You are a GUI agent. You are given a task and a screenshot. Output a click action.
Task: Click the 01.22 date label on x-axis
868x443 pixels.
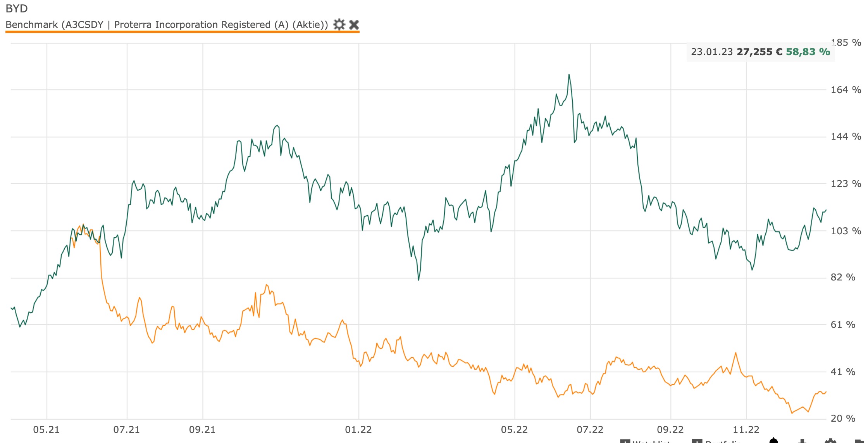(x=358, y=429)
